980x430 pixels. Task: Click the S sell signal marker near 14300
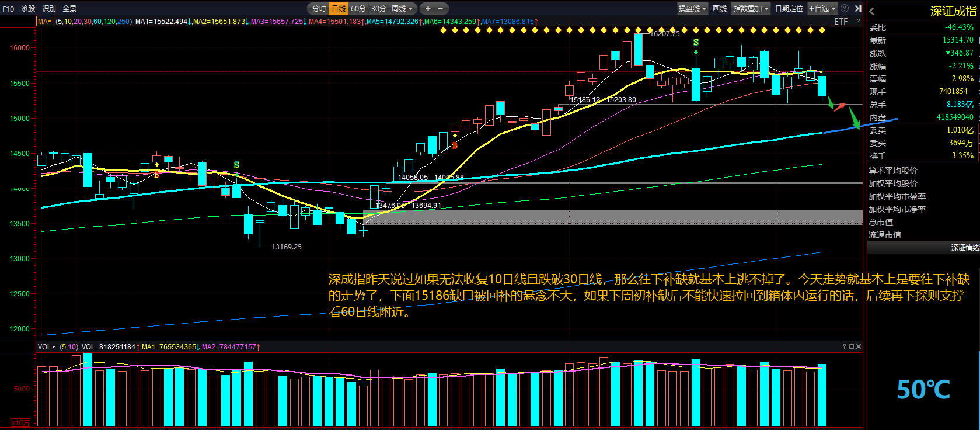pos(236,165)
